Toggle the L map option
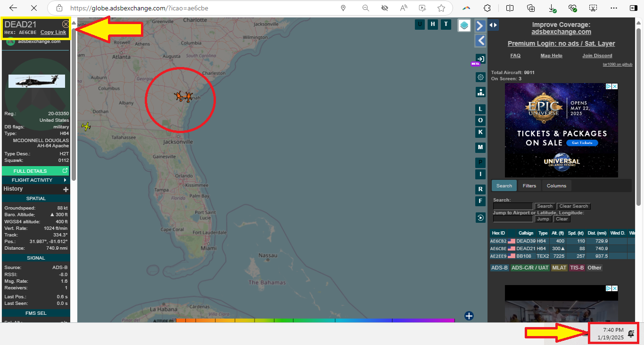Image resolution: width=644 pixels, height=345 pixels. coord(480,109)
